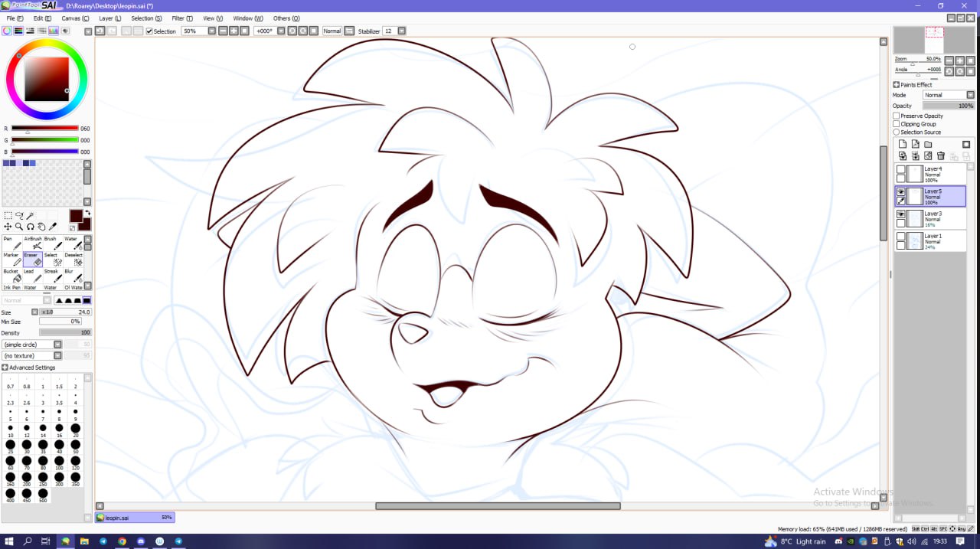Check the Clipping Group option
Image resolution: width=980 pixels, height=549 pixels.
pos(897,124)
